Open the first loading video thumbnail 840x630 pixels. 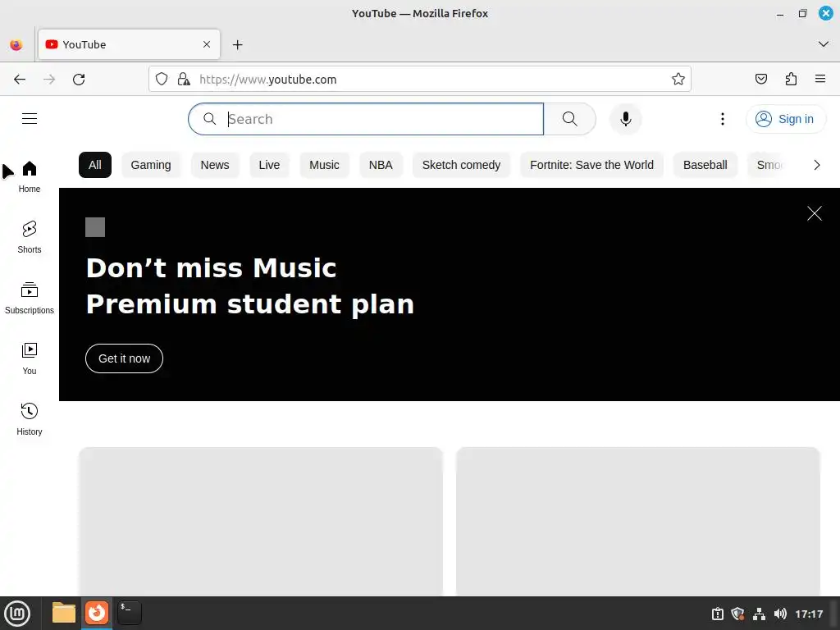pyautogui.click(x=261, y=521)
